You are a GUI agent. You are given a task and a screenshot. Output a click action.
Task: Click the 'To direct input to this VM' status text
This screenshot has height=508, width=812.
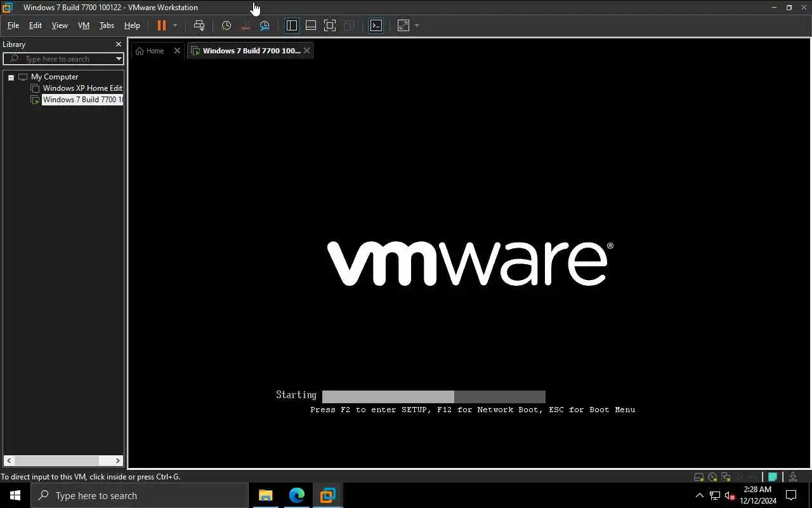[91, 477]
